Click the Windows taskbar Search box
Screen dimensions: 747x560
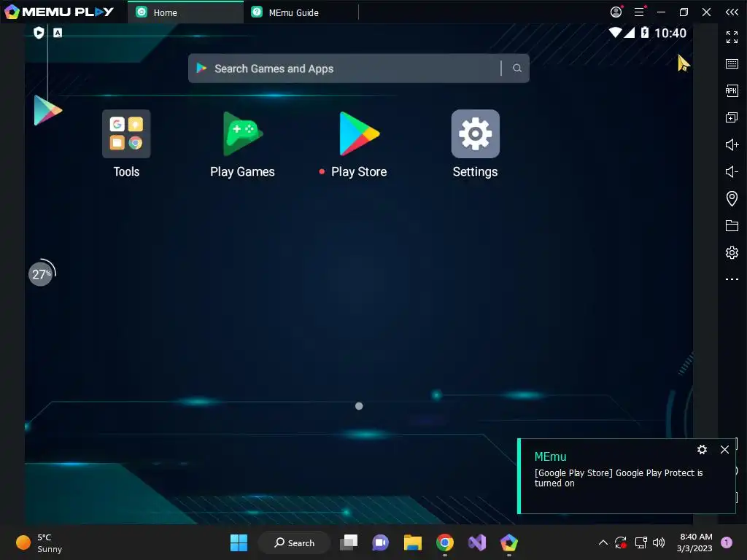point(295,542)
